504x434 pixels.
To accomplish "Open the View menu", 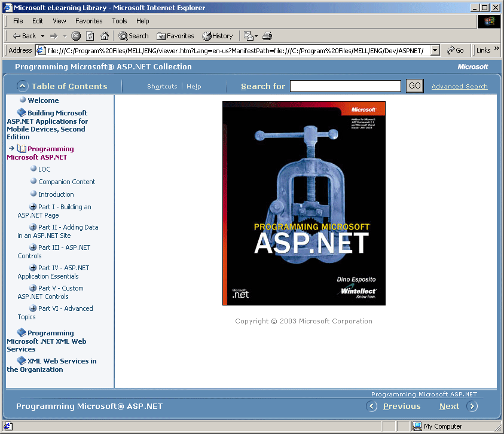I will pyautogui.click(x=59, y=21).
